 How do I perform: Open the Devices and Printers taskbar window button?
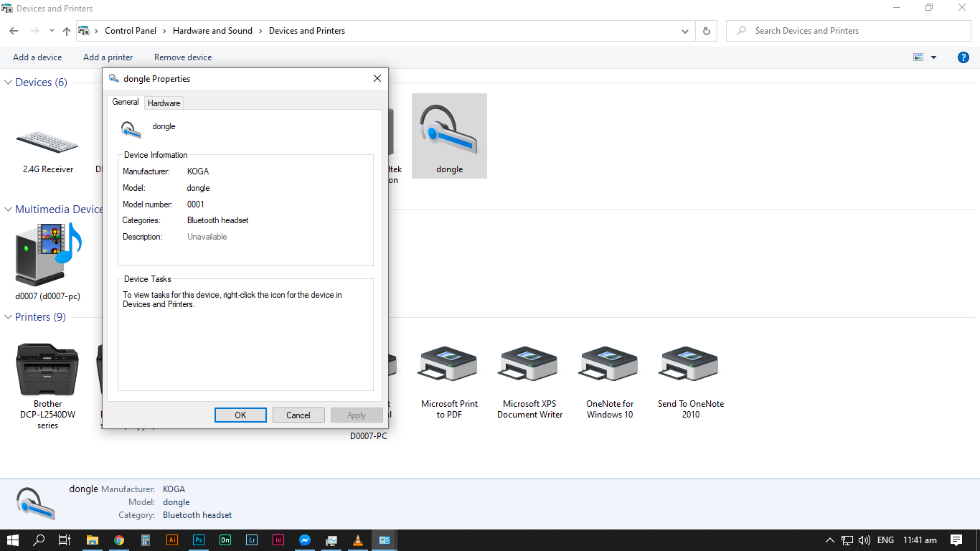[384, 540]
